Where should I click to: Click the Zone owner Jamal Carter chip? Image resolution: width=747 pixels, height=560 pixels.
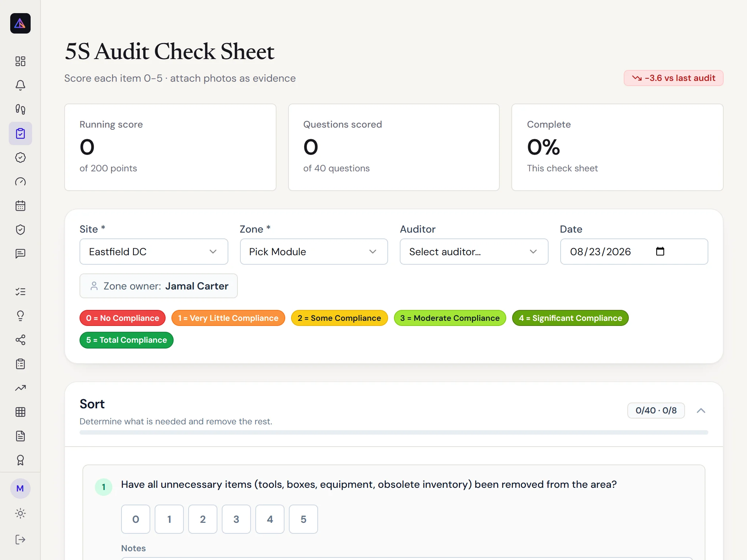pyautogui.click(x=159, y=286)
